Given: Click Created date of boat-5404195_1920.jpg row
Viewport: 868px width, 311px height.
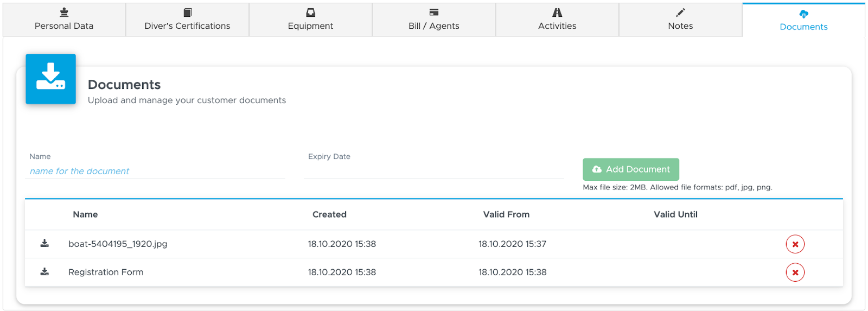Looking at the screenshot, I should [342, 244].
